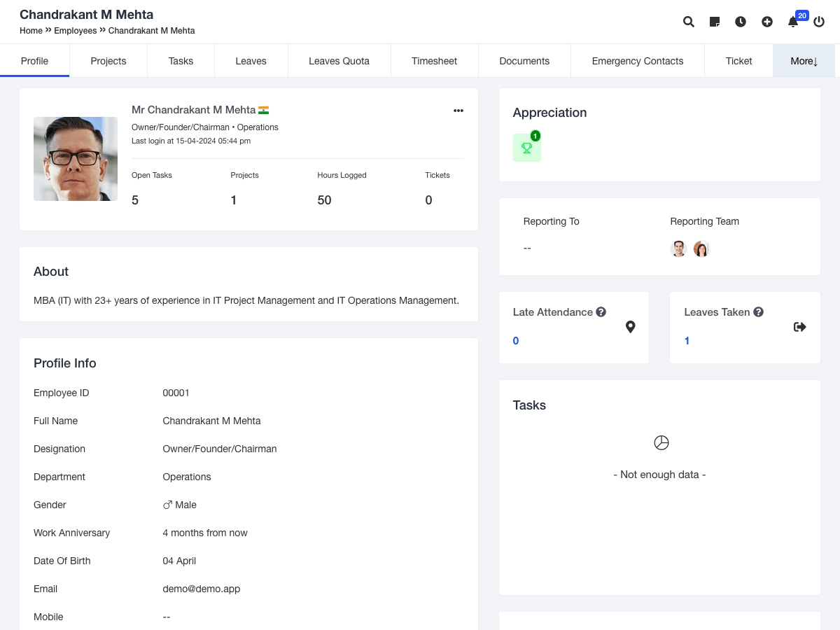Open the notifications bell
This screenshot has height=630, width=840.
(793, 22)
